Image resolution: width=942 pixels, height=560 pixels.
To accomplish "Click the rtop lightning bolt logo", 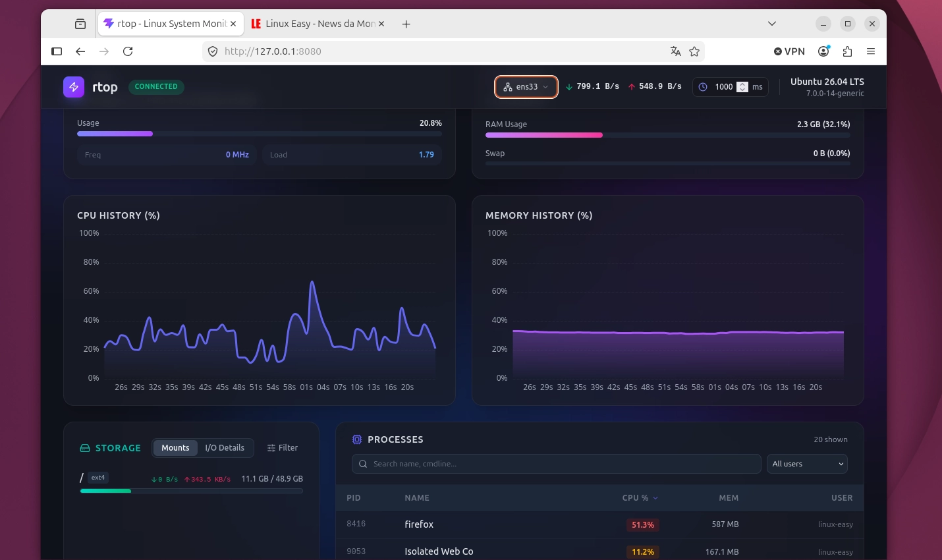I will coord(74,87).
